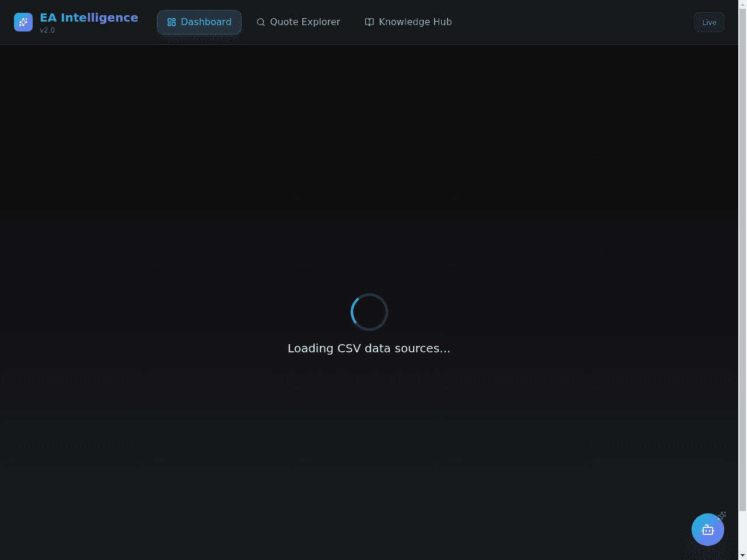Click the scrollbar track below the thumb
Viewport: 747px width, 560px height.
[x=742, y=531]
